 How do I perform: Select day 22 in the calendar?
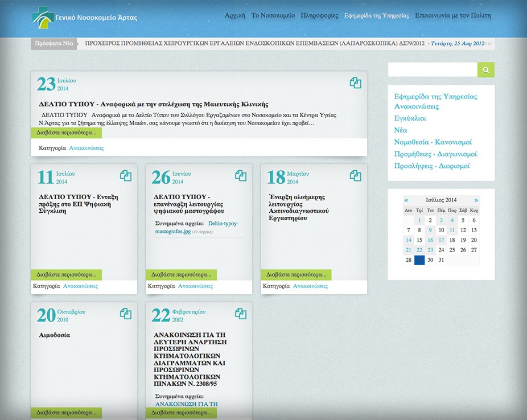click(x=419, y=250)
